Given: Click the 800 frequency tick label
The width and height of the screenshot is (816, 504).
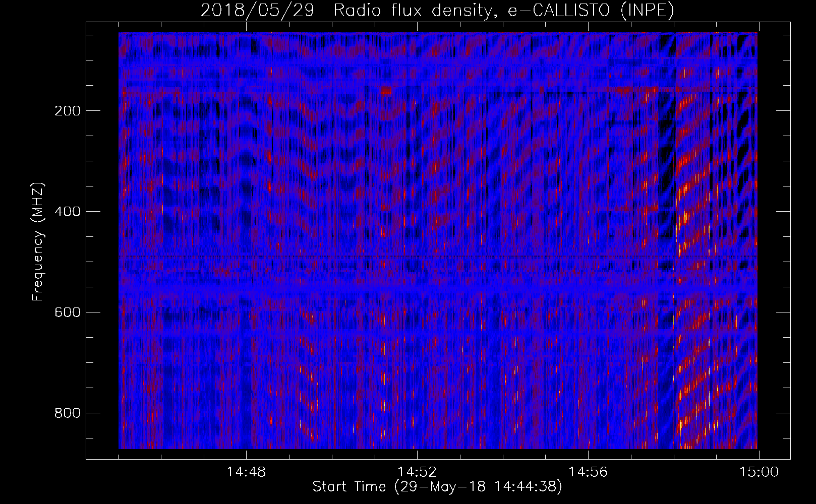Looking at the screenshot, I should coord(67,413).
